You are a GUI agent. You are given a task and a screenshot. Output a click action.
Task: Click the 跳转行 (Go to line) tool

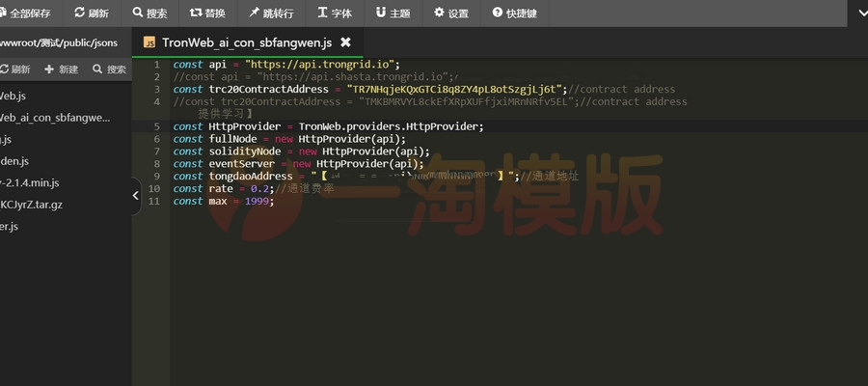(x=271, y=14)
